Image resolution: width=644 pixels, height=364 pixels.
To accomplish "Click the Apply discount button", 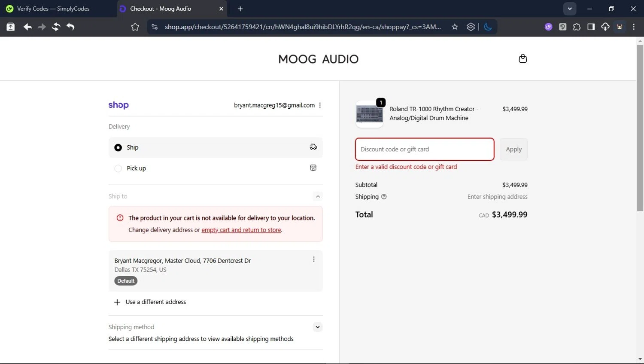I will tap(513, 149).
